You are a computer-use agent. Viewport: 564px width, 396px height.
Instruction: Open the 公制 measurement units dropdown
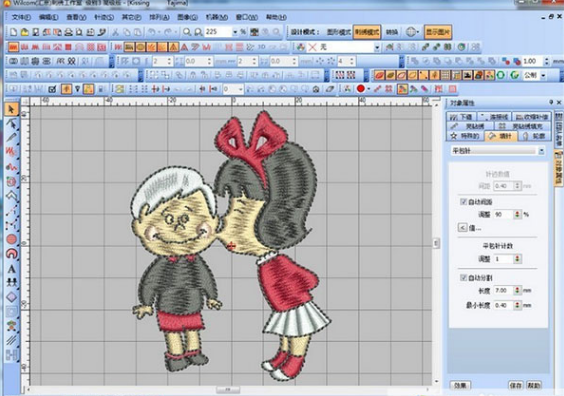[x=543, y=75]
